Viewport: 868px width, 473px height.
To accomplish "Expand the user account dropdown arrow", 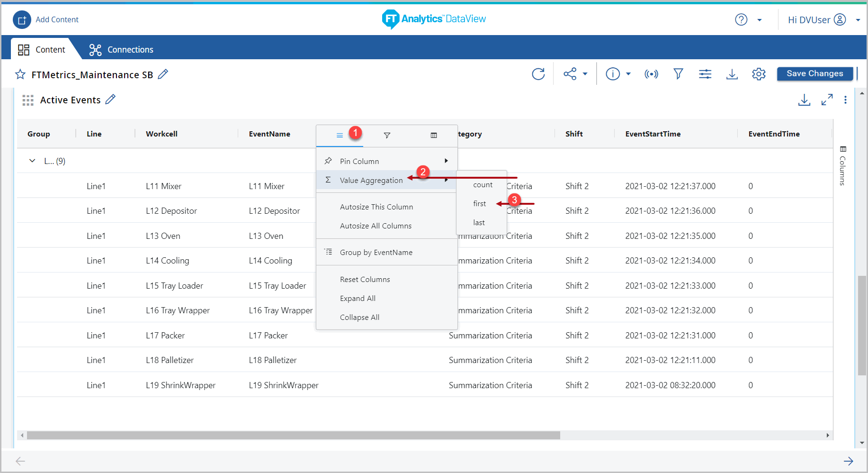I will coord(858,20).
